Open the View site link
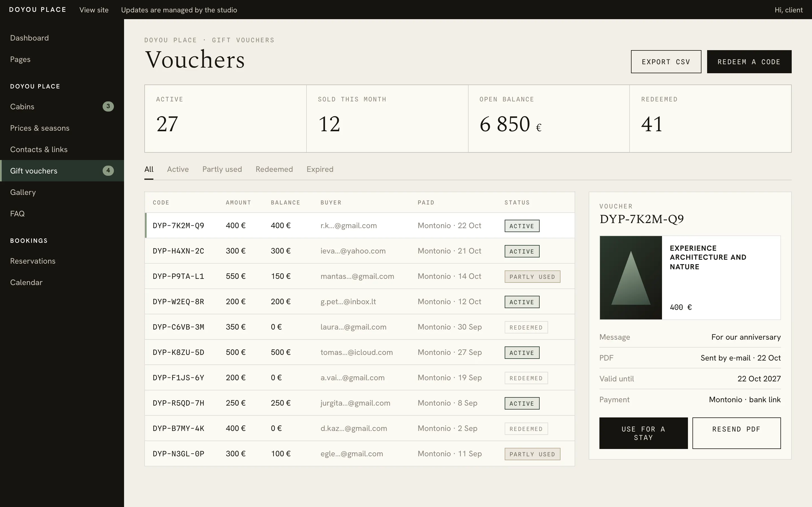This screenshot has height=507, width=812. (x=94, y=10)
